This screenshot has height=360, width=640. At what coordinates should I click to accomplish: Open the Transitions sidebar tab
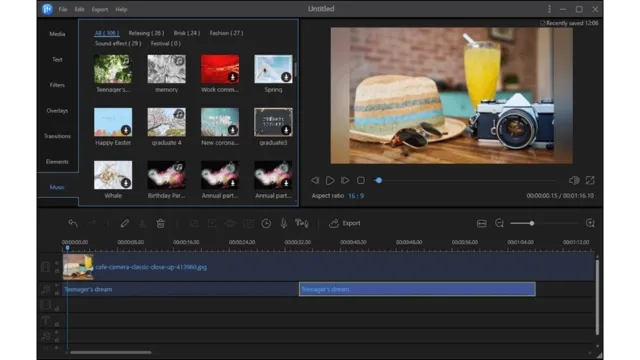[x=57, y=136]
